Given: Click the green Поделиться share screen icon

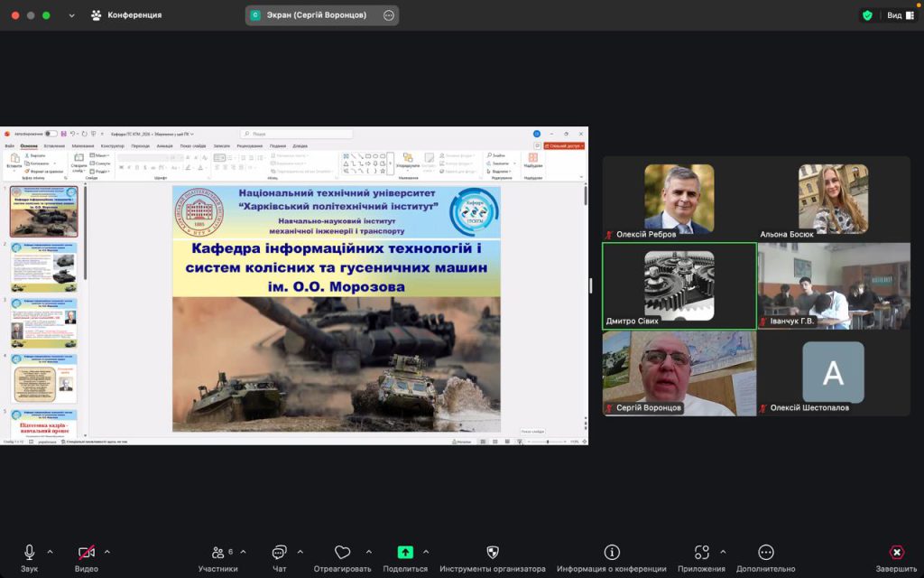Looking at the screenshot, I should point(405,553).
